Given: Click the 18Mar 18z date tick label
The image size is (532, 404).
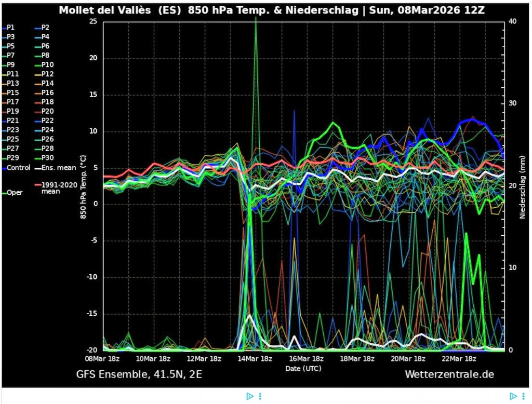Looking at the screenshot, I should [x=357, y=359].
